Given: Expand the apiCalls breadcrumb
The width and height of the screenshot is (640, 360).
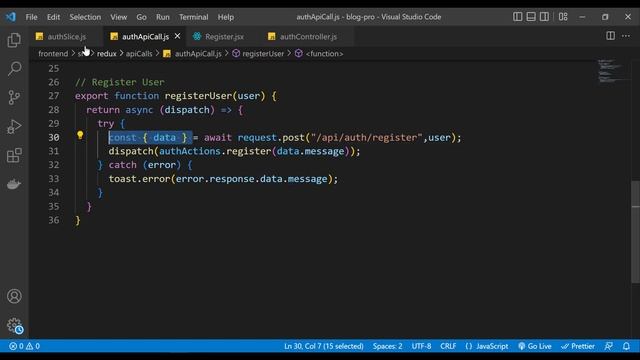Looking at the screenshot, I should tap(139, 53).
